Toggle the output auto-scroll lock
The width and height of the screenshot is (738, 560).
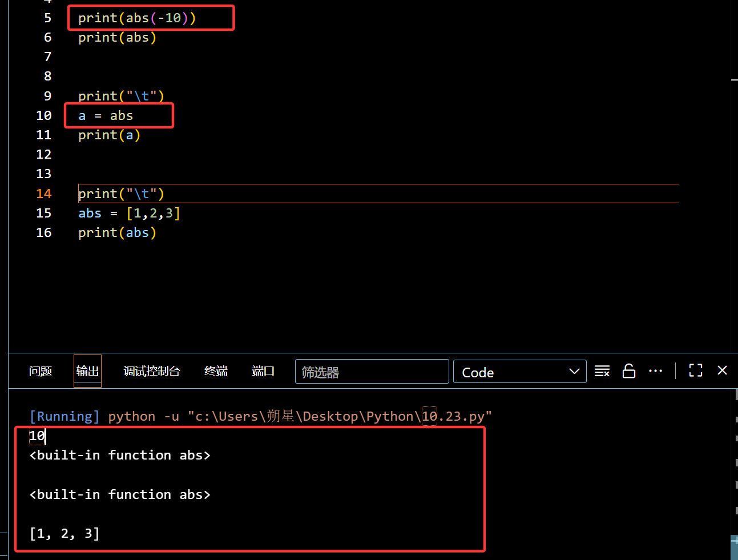pos(628,371)
